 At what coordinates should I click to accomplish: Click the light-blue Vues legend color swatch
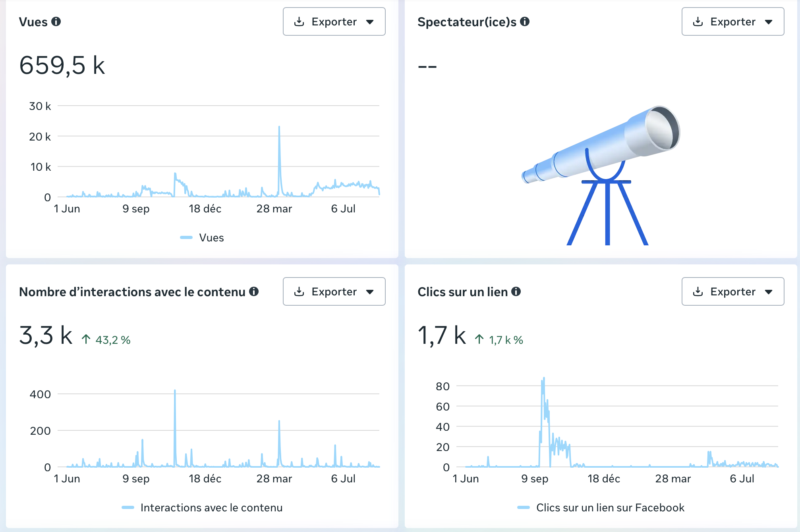[x=186, y=237]
